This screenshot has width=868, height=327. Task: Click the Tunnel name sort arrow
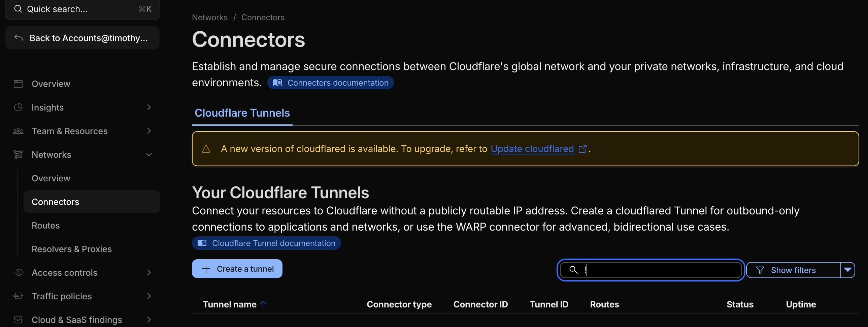click(263, 304)
